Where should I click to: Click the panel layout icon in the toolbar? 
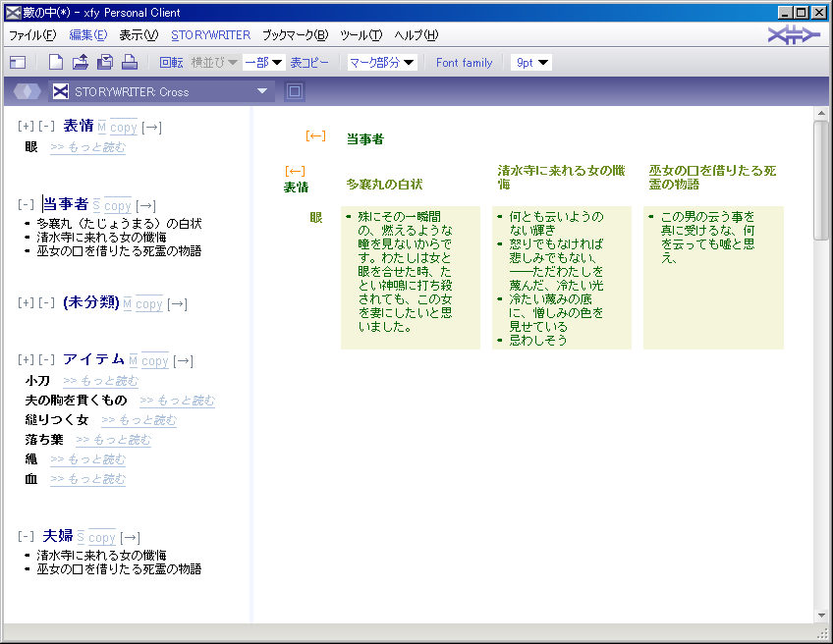pos(18,63)
